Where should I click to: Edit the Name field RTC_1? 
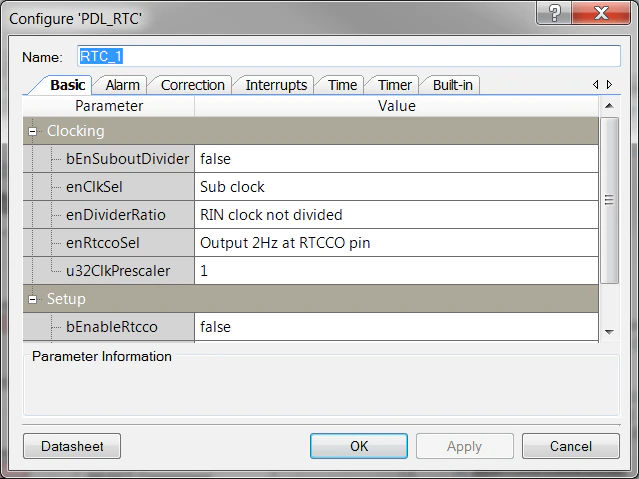(x=348, y=57)
